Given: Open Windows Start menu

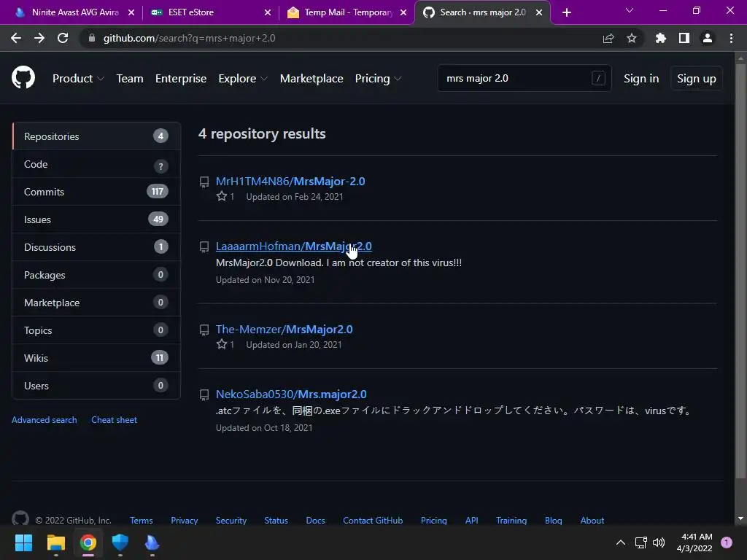Looking at the screenshot, I should (x=23, y=542).
